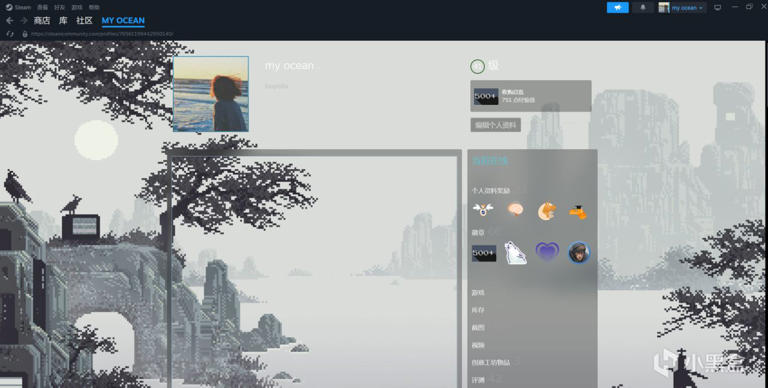Switch to Big Picture mode icon

point(718,7)
